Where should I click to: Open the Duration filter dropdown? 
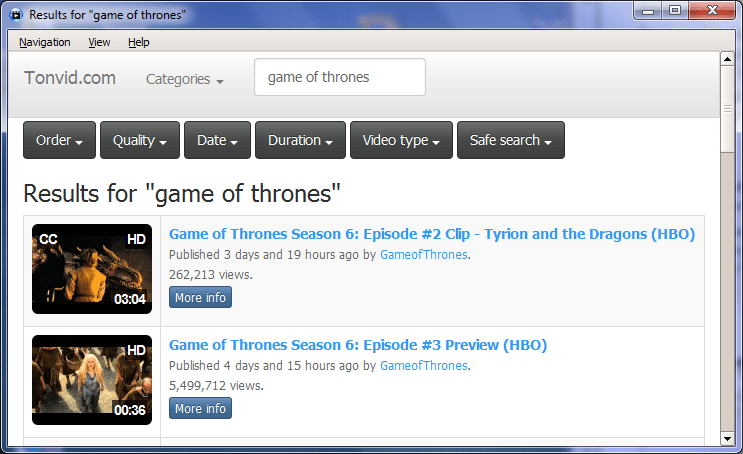coord(300,140)
